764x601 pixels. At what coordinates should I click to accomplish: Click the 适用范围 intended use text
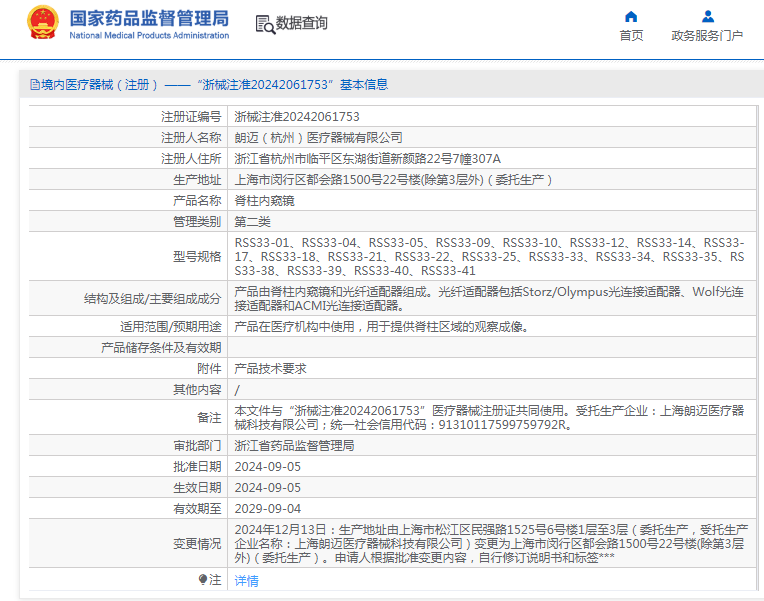tap(382, 327)
